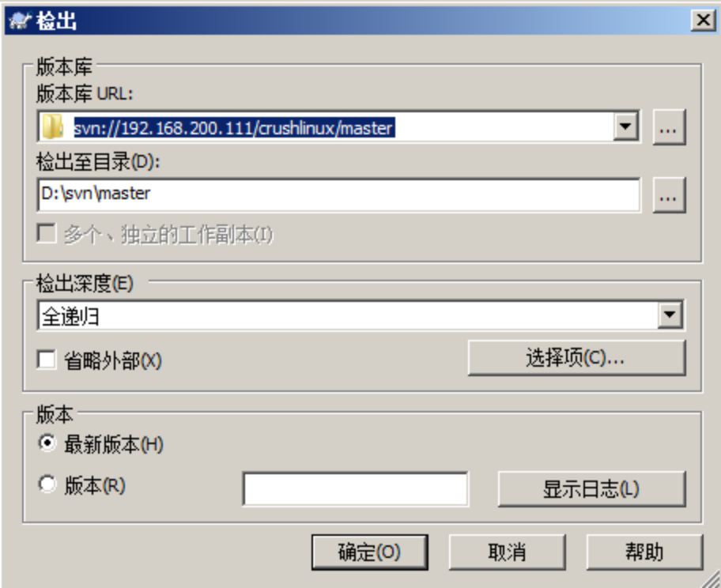
Task: Click the folder icon in URL field
Action: tap(52, 127)
